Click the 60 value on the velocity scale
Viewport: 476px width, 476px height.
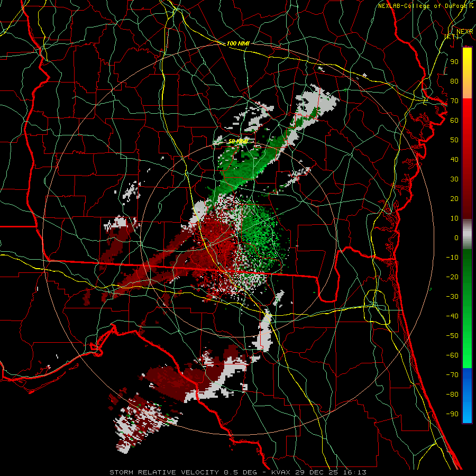pos(454,120)
